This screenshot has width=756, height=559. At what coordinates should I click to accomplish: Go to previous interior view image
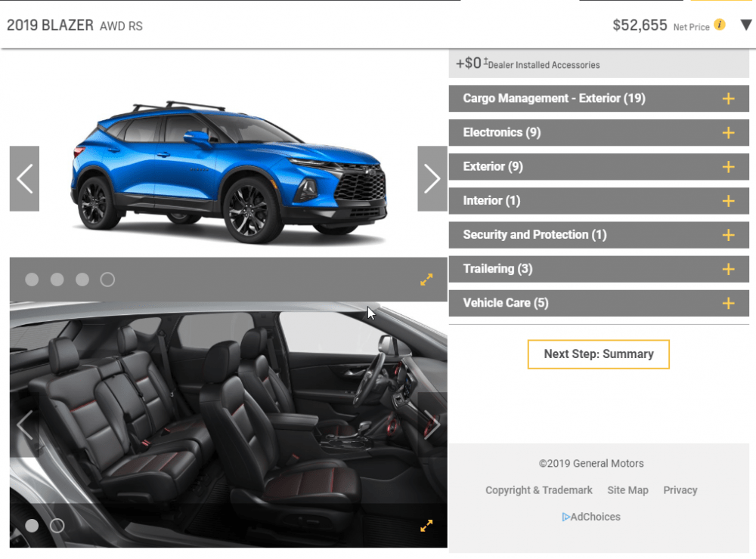pos(24,425)
